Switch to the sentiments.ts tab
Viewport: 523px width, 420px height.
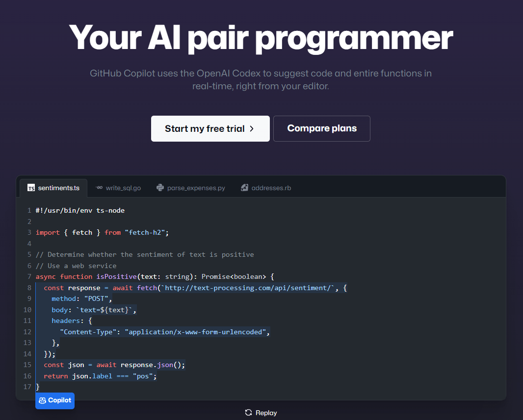[53, 188]
